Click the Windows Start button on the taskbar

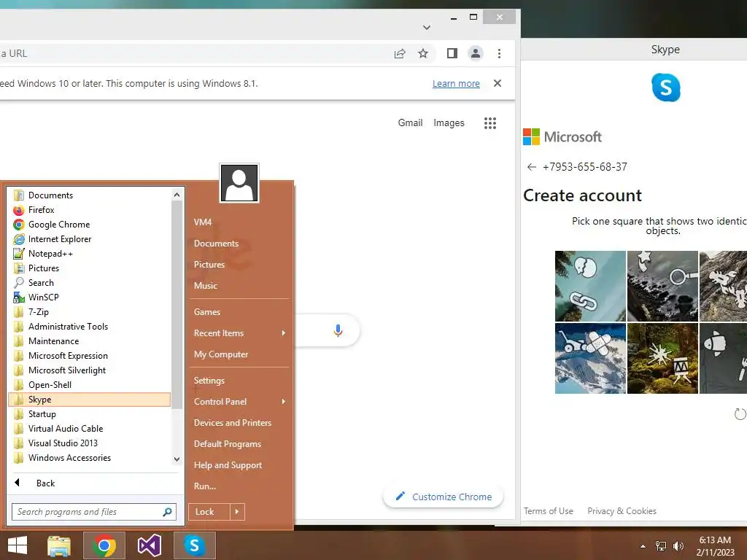[x=18, y=545]
